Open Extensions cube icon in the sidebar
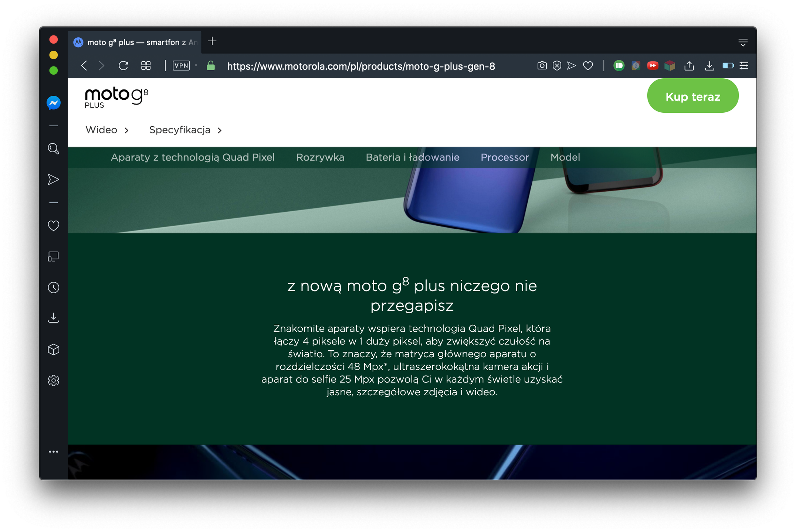This screenshot has width=796, height=532. [x=54, y=349]
